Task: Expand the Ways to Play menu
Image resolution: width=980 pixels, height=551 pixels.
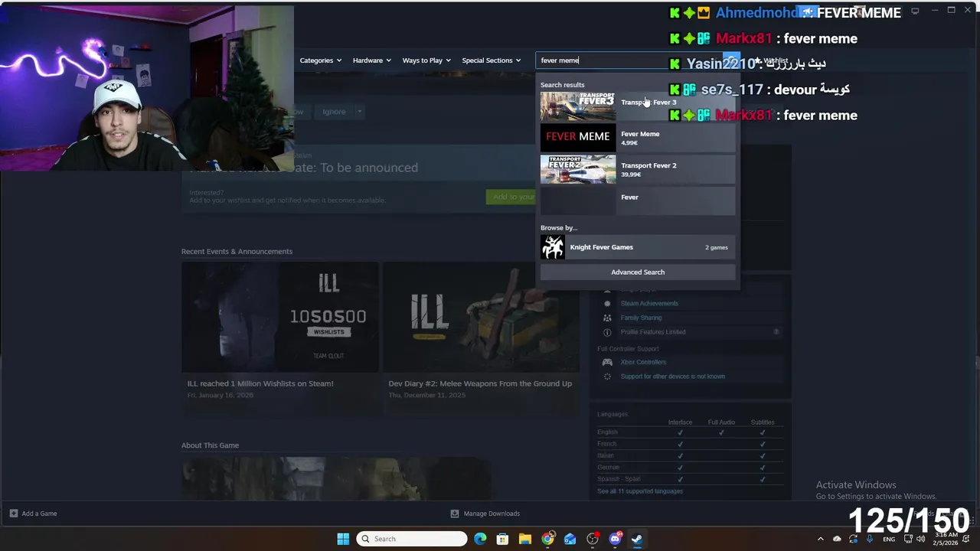Action: [x=426, y=60]
